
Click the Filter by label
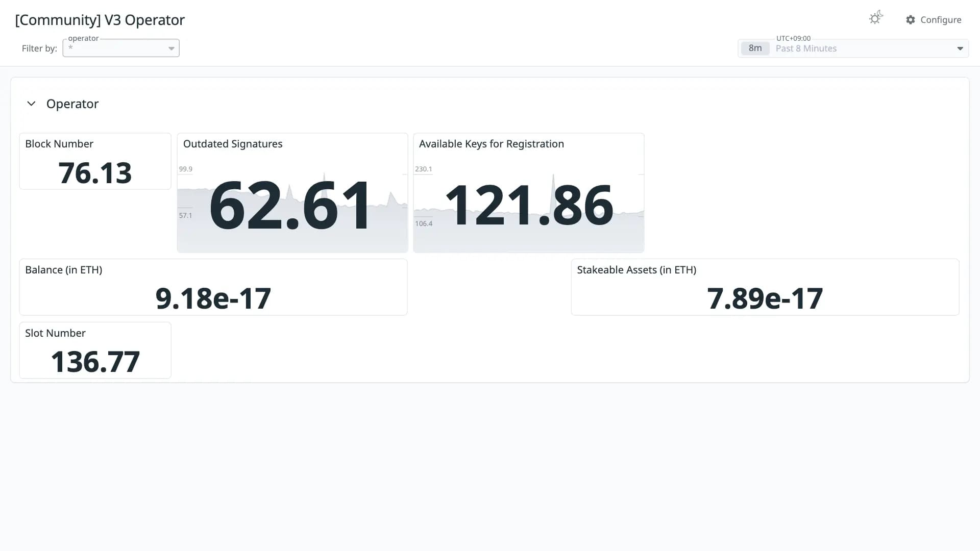coord(39,48)
